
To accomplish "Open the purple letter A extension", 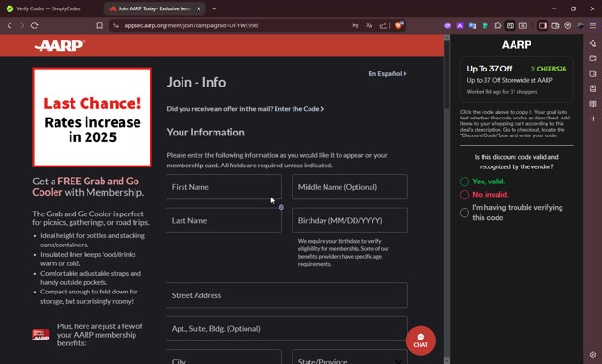I will pyautogui.click(x=460, y=25).
